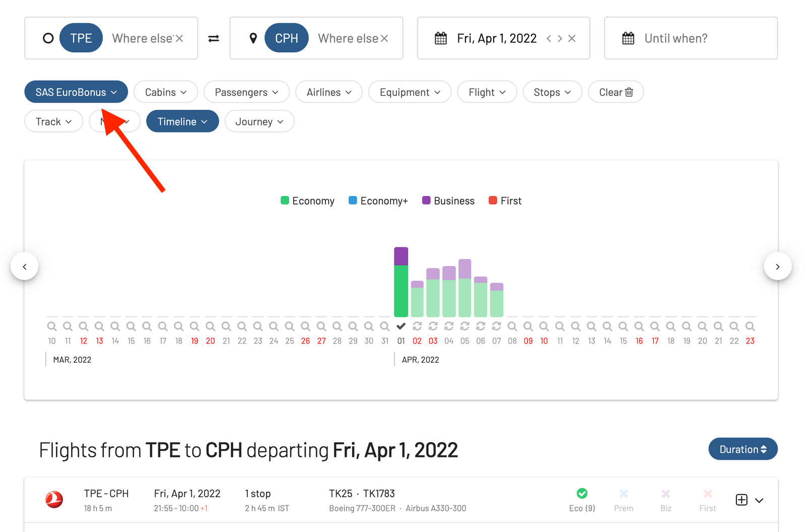
Task: Click the destination map pin icon
Action: [x=253, y=38]
